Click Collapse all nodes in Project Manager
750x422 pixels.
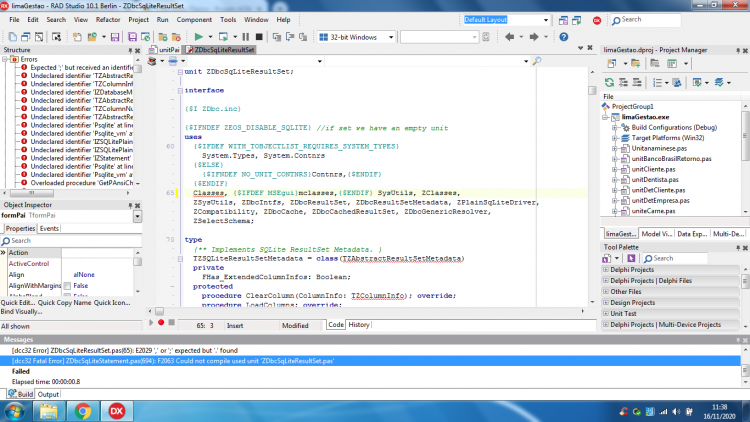pyautogui.click(x=637, y=82)
